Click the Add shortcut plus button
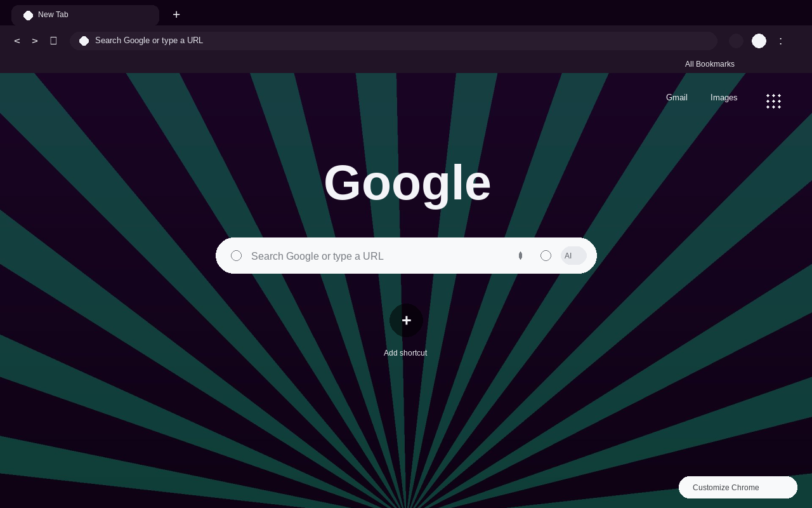The height and width of the screenshot is (508, 812). (x=406, y=320)
